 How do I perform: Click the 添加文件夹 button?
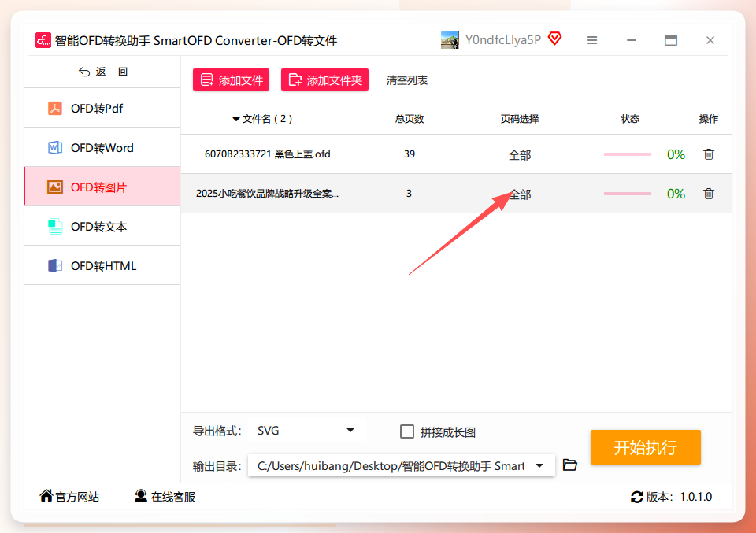(x=324, y=80)
